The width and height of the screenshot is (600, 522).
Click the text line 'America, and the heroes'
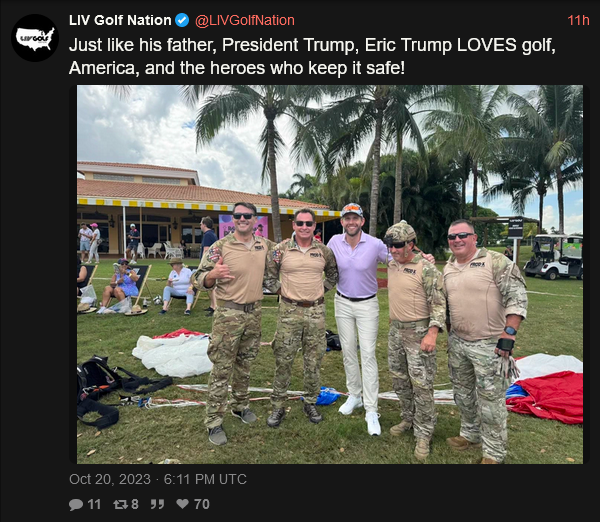[236, 68]
